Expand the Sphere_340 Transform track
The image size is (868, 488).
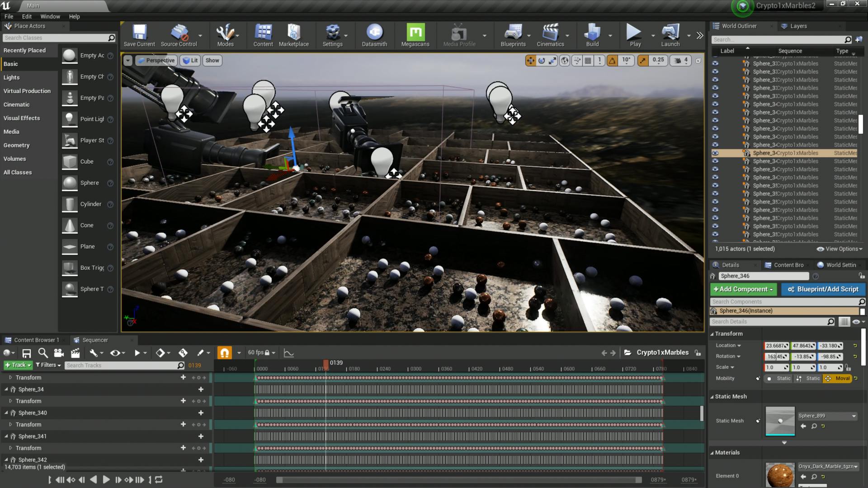click(10, 425)
